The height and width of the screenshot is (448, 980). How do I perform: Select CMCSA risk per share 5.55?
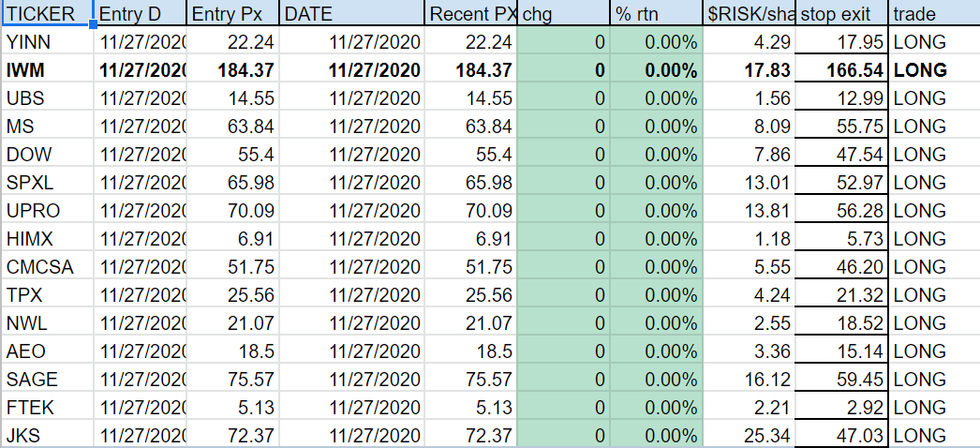click(x=749, y=267)
